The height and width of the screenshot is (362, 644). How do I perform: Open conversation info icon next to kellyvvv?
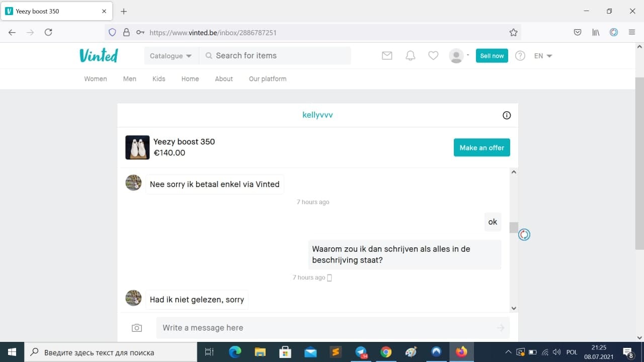(x=507, y=115)
